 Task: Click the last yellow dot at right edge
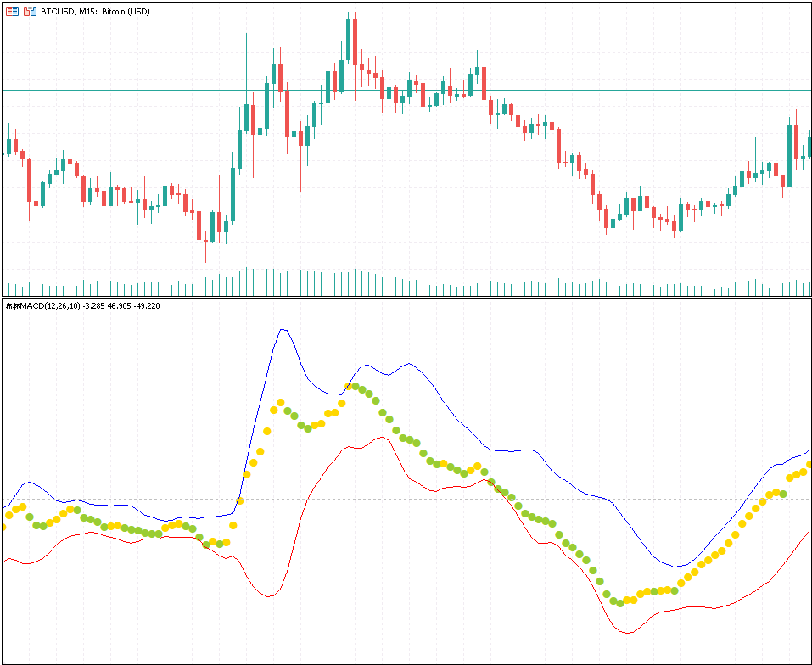tap(809, 465)
